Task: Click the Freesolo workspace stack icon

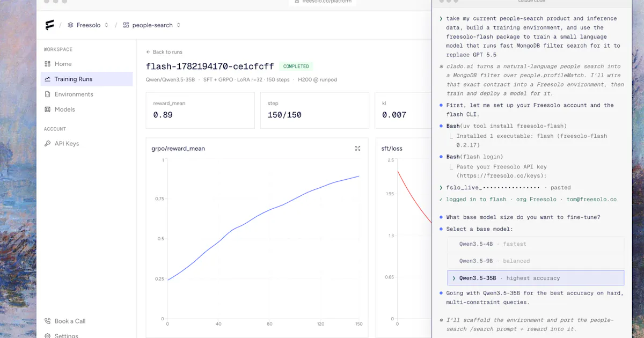Action: [x=70, y=25]
